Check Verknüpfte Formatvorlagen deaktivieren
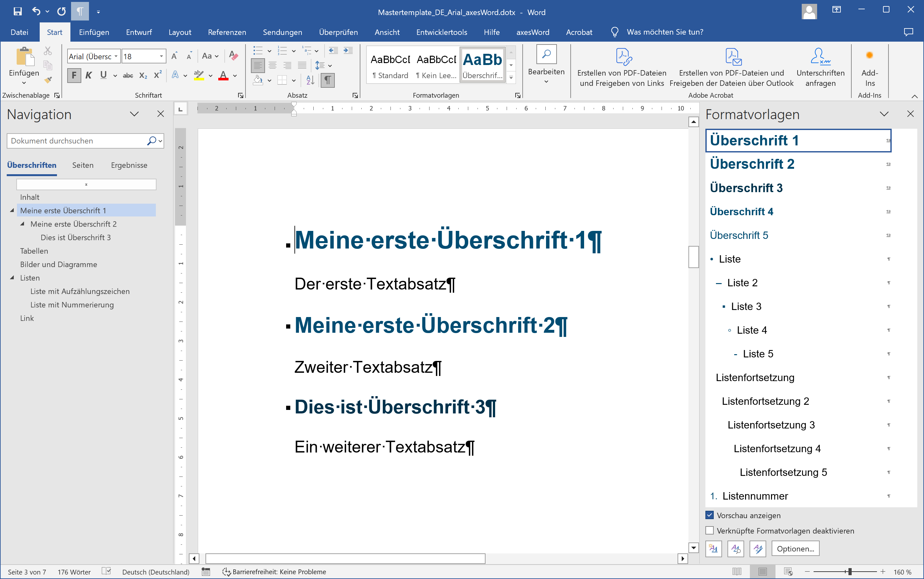The image size is (924, 579). (710, 530)
